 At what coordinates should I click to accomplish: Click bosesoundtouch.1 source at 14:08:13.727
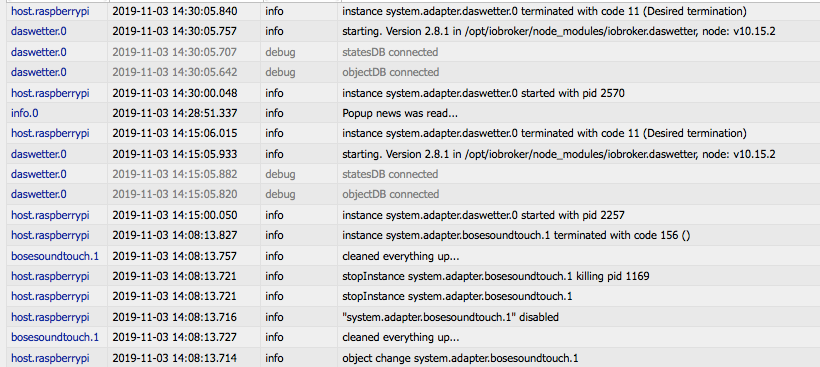point(55,337)
